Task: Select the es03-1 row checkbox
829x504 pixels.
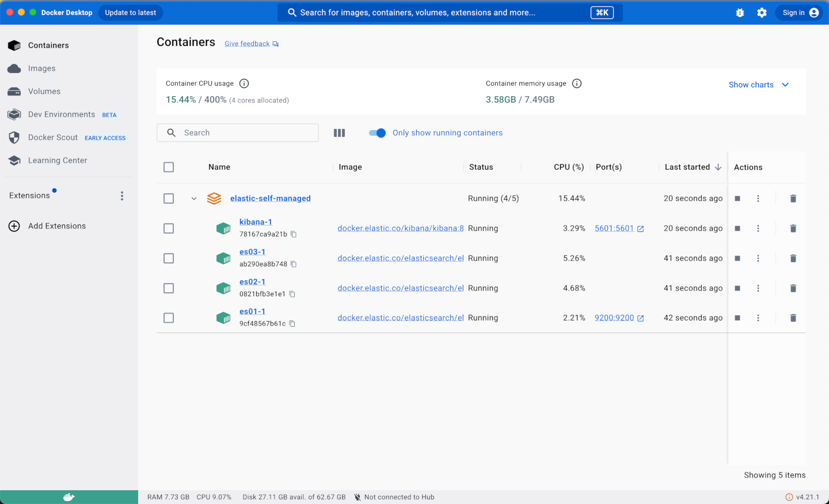Action: tap(169, 258)
